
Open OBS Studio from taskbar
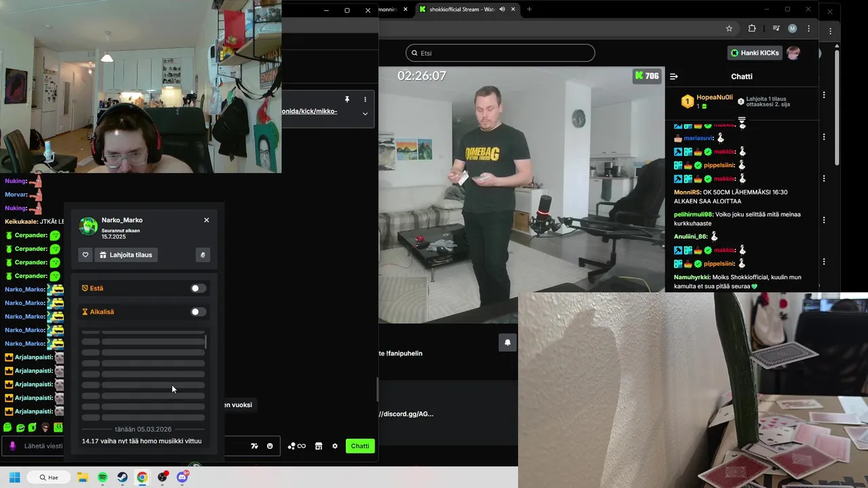point(162,477)
